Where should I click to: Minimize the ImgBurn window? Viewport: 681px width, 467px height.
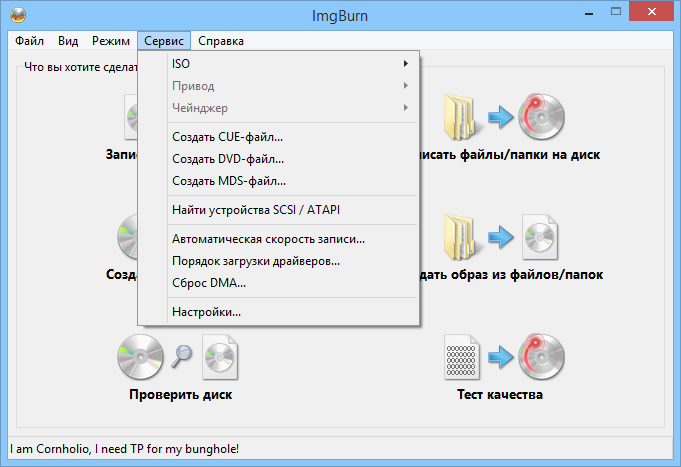pyautogui.click(x=589, y=13)
